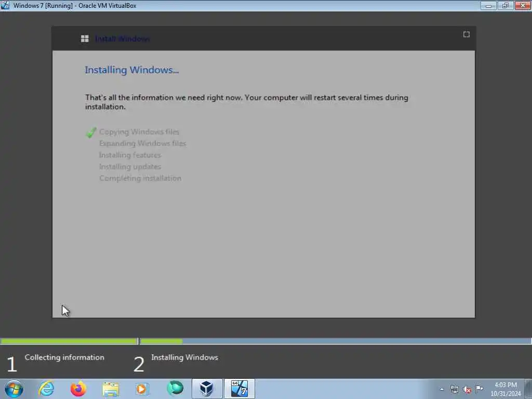Select the Installing features step
The image size is (532, 399).
click(x=130, y=155)
